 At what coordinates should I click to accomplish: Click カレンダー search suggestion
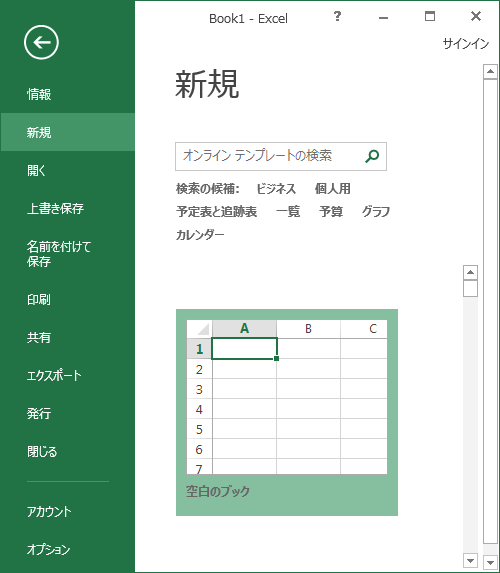click(x=200, y=235)
